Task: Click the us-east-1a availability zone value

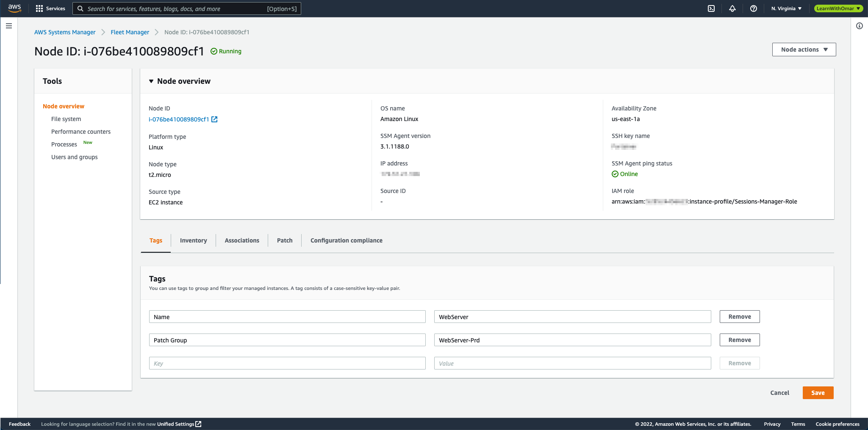Action: 626,119
